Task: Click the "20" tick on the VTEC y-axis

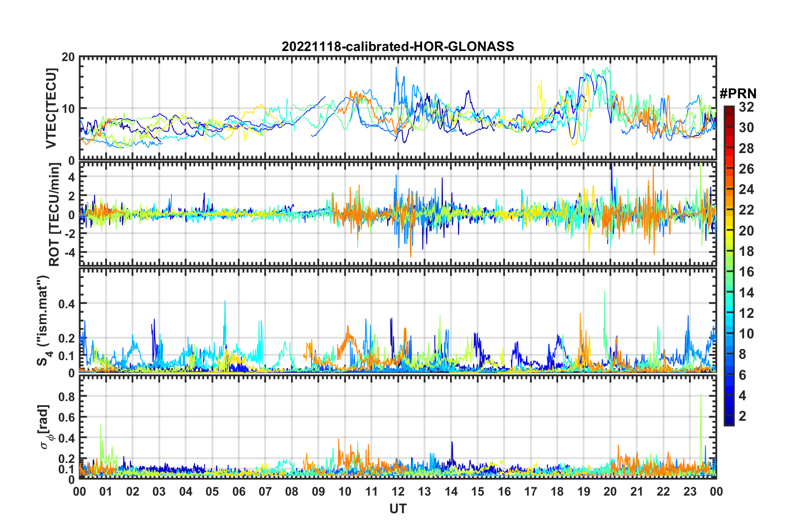Action: tap(68, 57)
